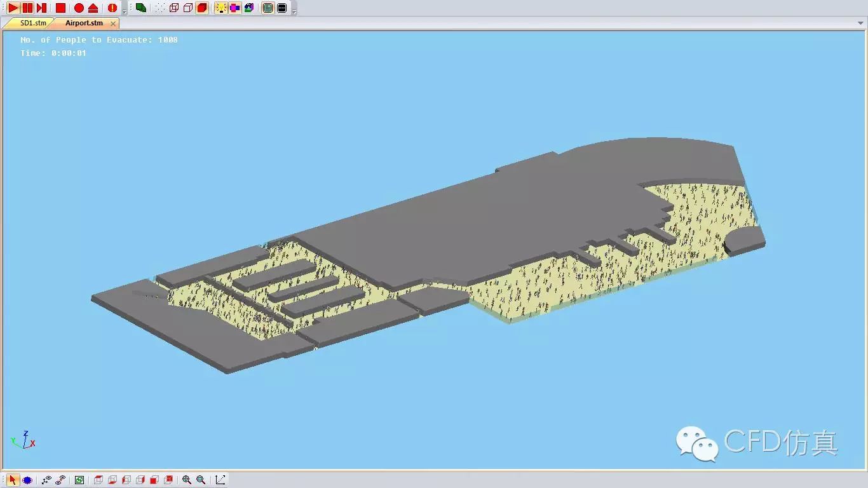Stop the simulation with the square button

[x=60, y=8]
